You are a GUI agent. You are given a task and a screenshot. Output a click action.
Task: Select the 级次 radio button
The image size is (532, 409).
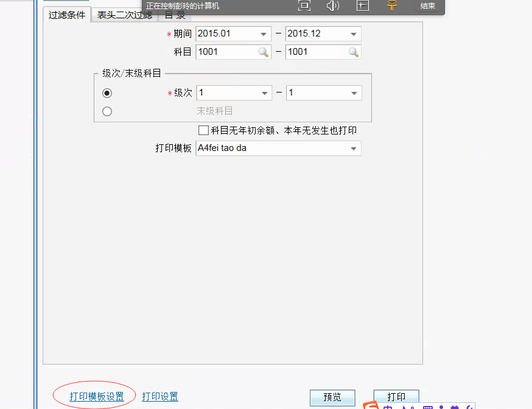point(107,93)
